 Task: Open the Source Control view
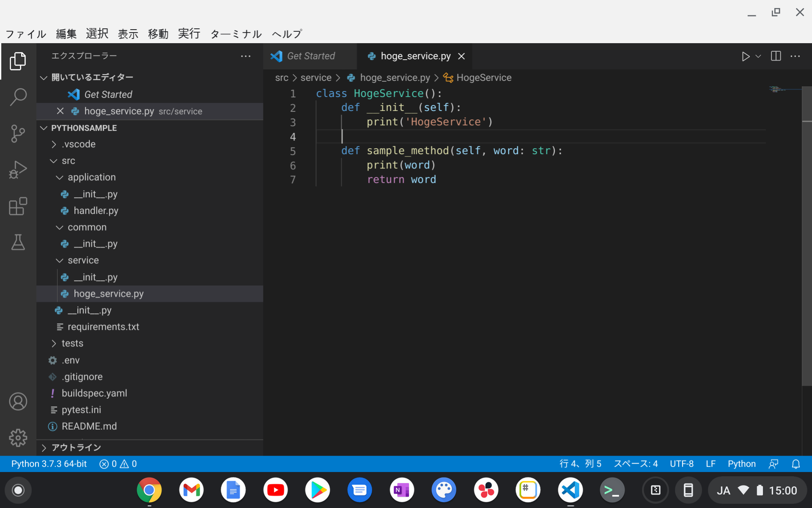pyautogui.click(x=18, y=133)
